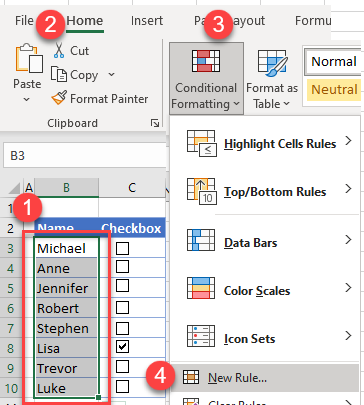Viewport: 364px width, 405px height.
Task: Tick the checkbox next to Luke
Action: click(x=122, y=387)
